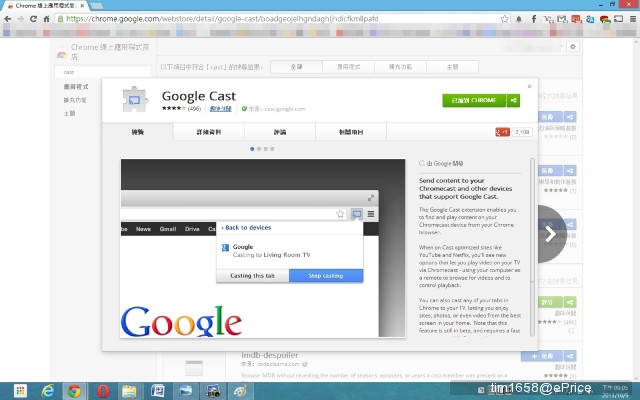Open Internet Explorer from the taskbar
Image resolution: width=640 pixels, height=400 pixels.
point(48,391)
